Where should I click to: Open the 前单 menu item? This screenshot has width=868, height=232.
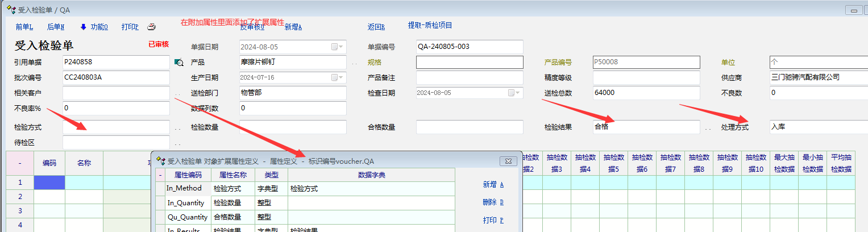[24, 27]
